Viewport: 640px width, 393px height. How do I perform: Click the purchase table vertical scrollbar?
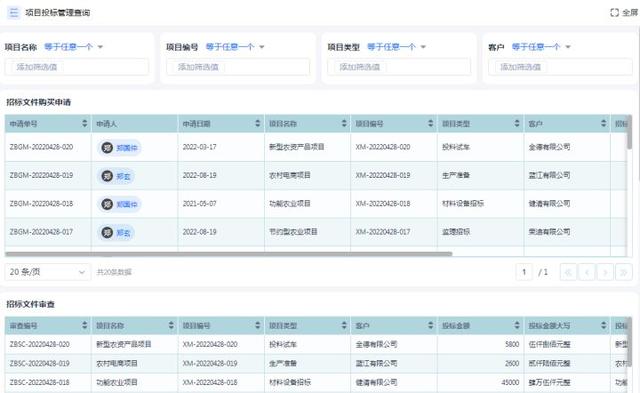click(629, 133)
